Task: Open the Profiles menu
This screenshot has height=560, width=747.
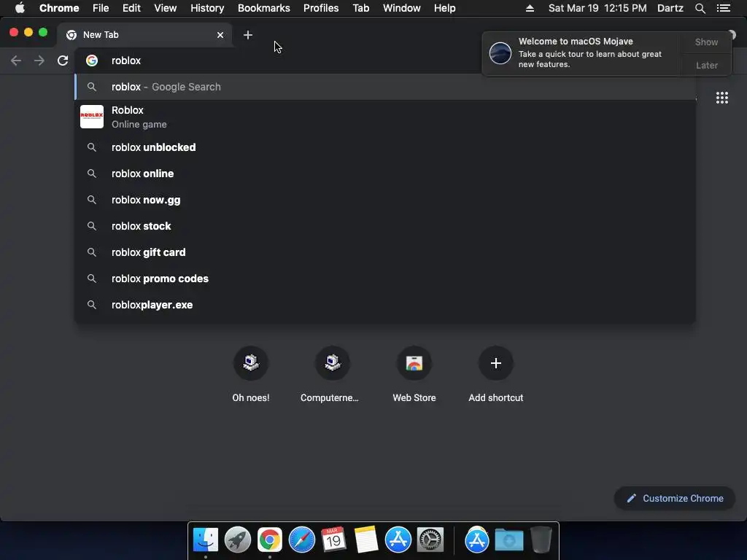Action: pos(321,8)
